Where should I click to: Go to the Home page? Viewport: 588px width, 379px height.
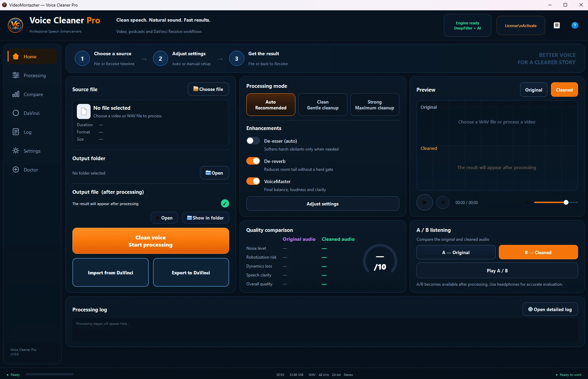pyautogui.click(x=32, y=57)
